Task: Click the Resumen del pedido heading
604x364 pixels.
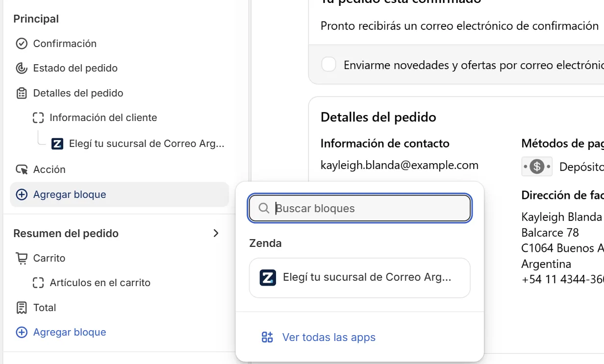Action: click(x=66, y=233)
